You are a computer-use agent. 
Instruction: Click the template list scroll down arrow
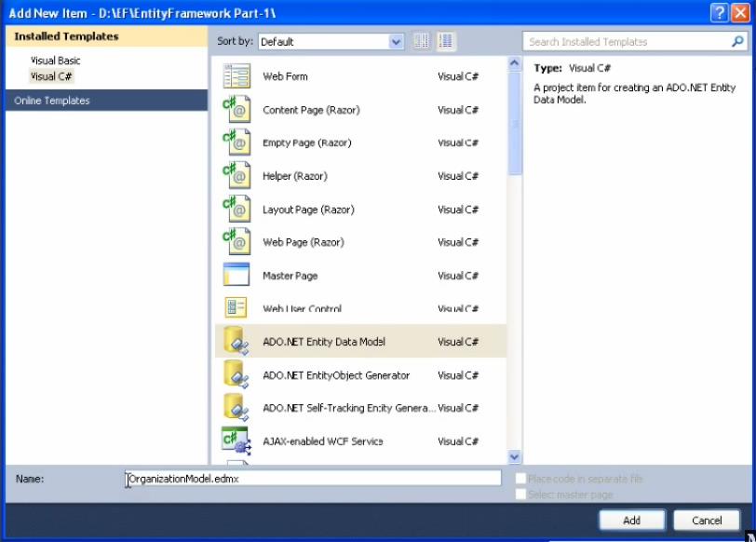[x=515, y=456]
